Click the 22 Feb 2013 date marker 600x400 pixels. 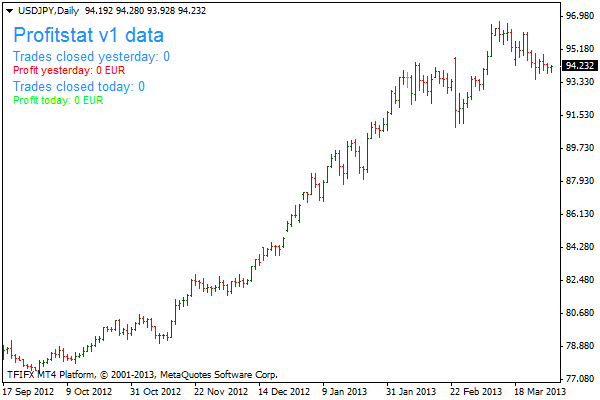[477, 392]
